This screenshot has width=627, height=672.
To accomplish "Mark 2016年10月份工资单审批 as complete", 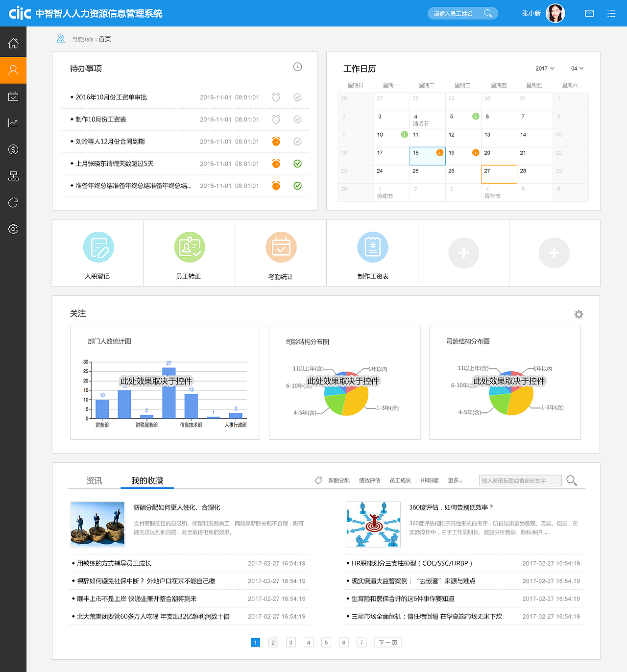I will pos(297,97).
